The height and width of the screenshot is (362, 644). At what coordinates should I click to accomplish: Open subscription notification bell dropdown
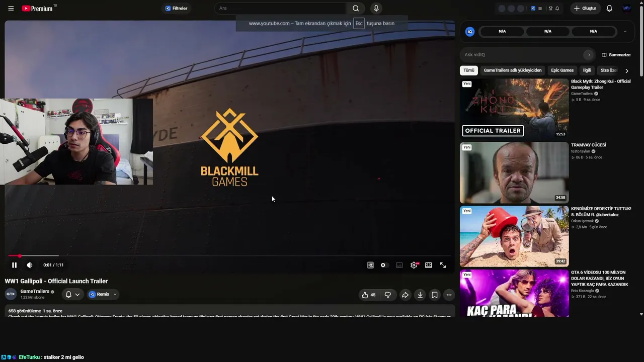pos(72,295)
